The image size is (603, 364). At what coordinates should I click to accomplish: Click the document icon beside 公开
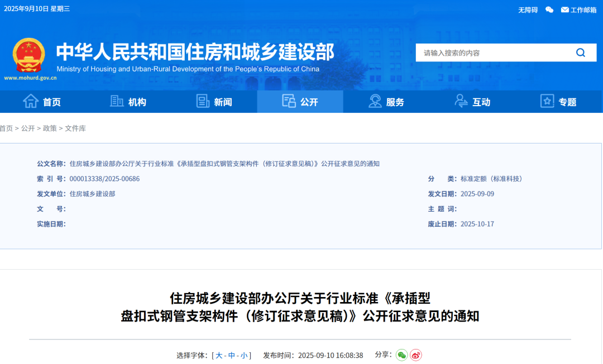coord(289,101)
